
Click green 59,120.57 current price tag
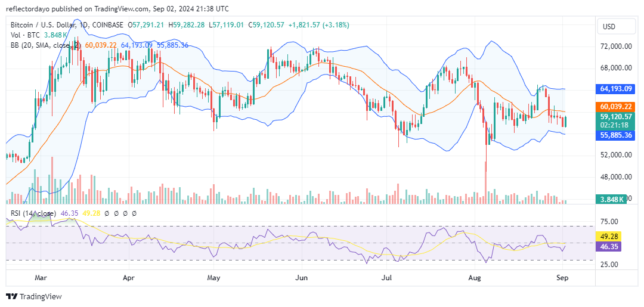click(x=615, y=117)
